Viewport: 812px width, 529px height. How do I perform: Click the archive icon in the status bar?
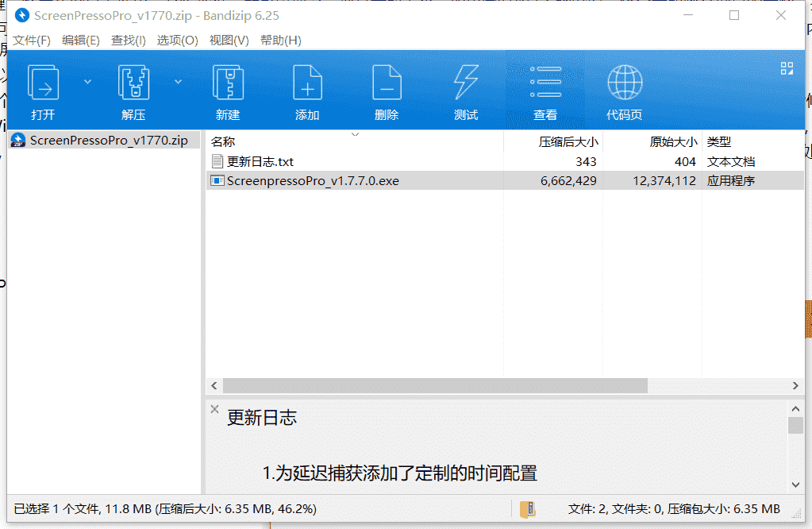coord(527,509)
